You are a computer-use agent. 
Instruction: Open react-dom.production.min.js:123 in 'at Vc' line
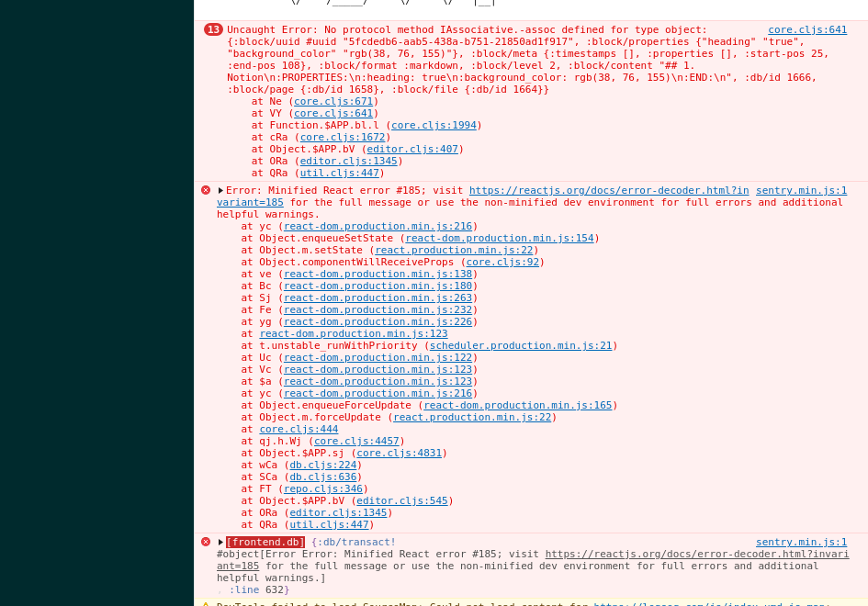click(378, 370)
